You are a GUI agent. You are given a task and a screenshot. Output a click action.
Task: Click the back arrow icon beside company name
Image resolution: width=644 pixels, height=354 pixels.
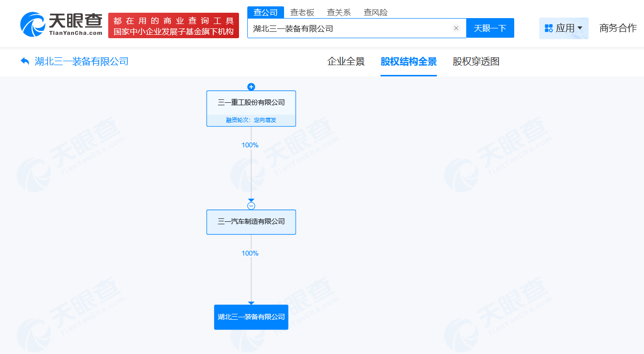(x=25, y=62)
